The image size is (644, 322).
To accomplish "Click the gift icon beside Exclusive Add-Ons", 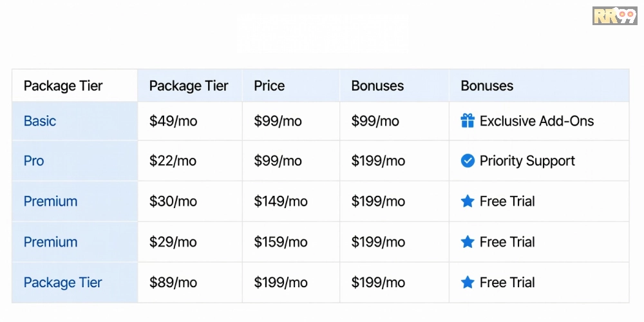I will (468, 120).
